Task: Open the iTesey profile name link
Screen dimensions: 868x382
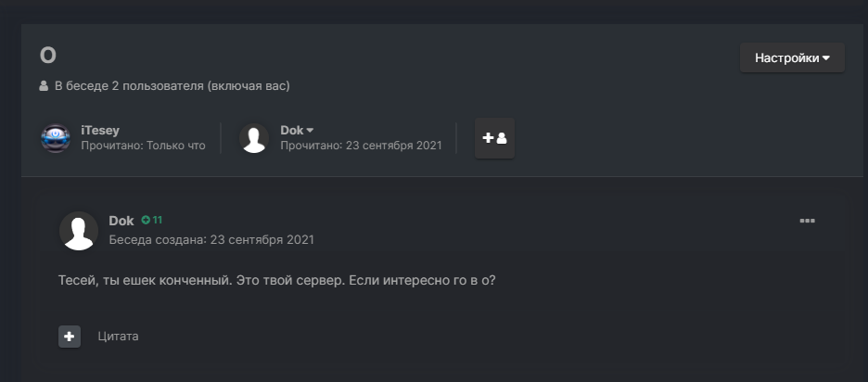Action: pyautogui.click(x=100, y=131)
